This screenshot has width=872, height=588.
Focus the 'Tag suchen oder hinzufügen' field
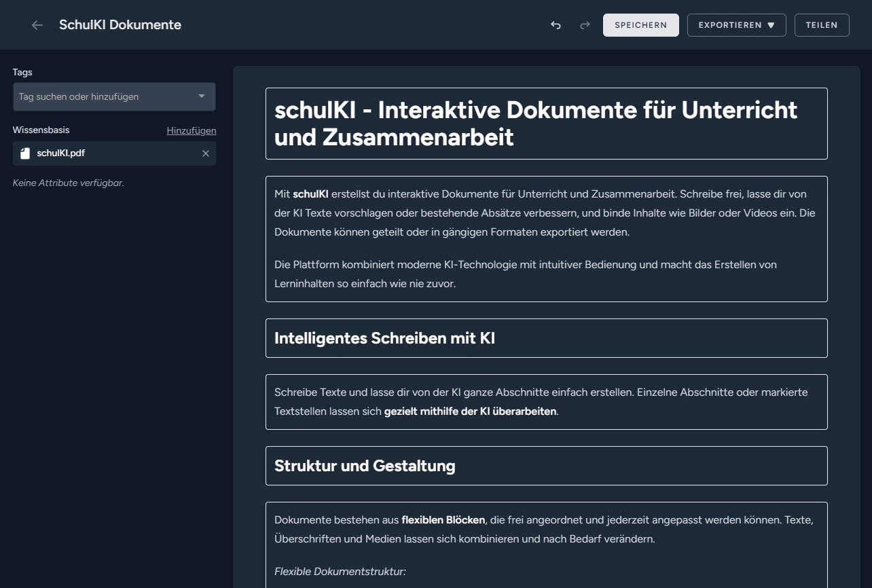[102, 96]
